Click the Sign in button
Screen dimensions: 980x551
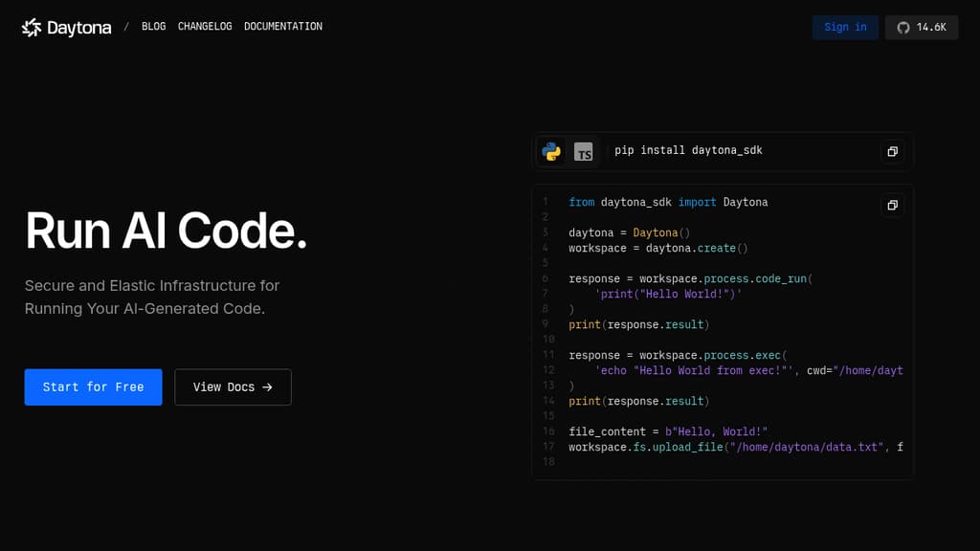[x=845, y=27]
